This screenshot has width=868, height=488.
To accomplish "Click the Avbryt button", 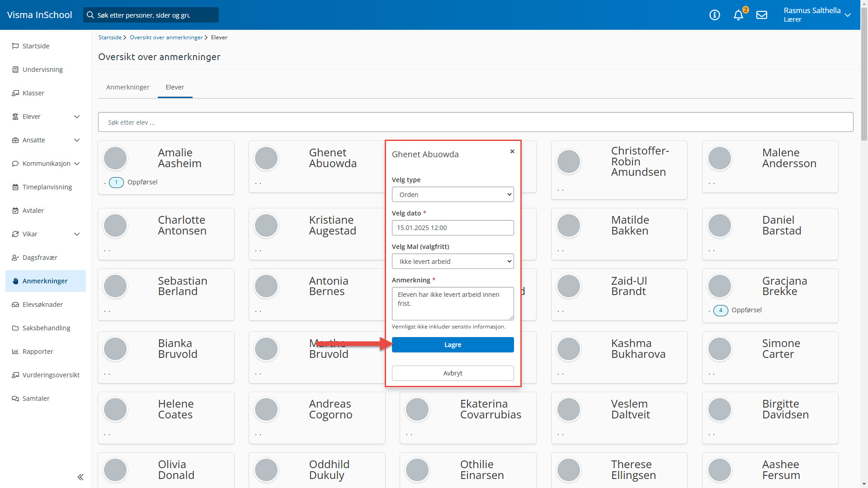I will pos(453,373).
